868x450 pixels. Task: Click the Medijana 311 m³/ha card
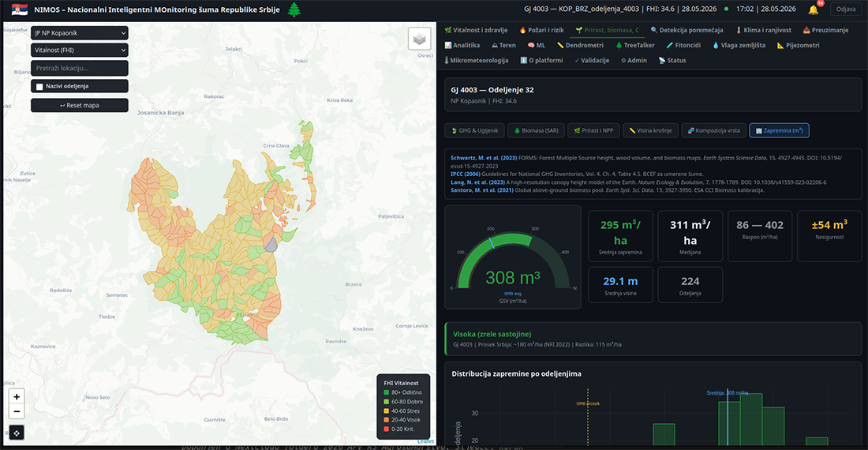pyautogui.click(x=690, y=236)
